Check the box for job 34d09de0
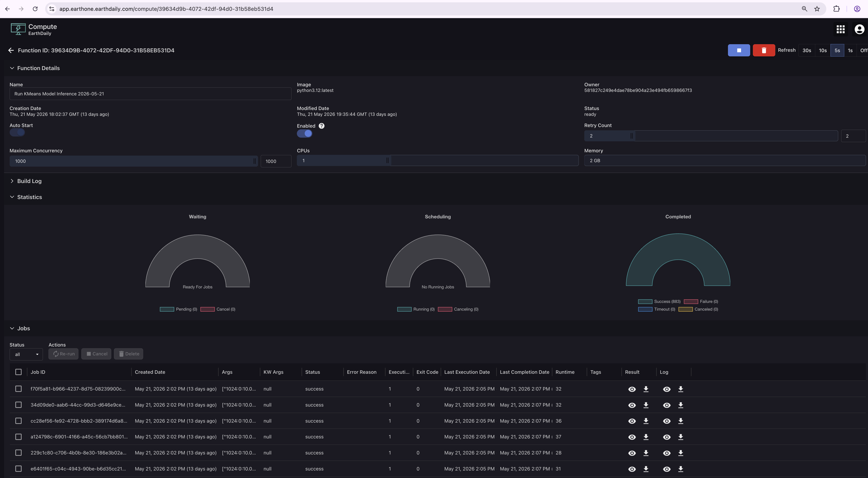The width and height of the screenshot is (868, 478). click(x=19, y=405)
